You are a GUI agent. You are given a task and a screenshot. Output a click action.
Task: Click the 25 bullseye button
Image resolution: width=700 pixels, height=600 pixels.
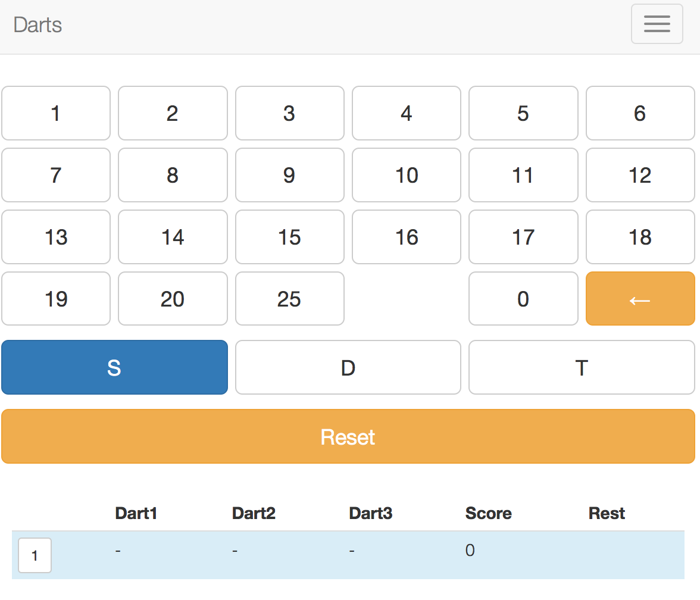(289, 299)
